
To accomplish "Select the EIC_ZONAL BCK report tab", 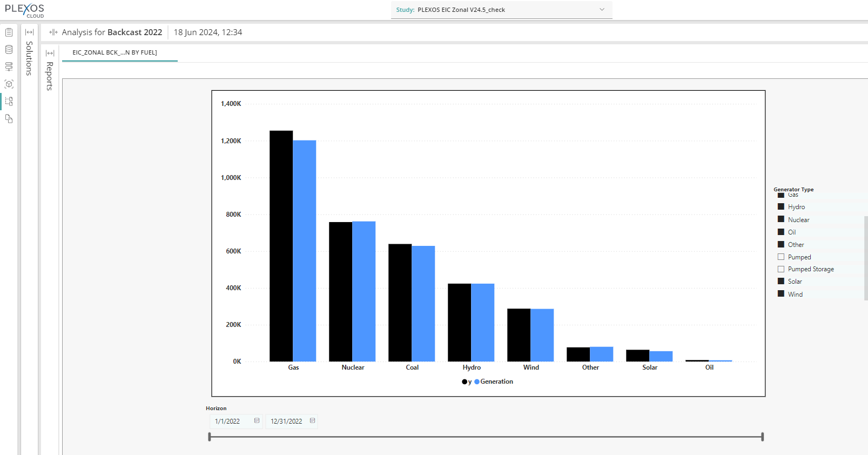I will [115, 52].
